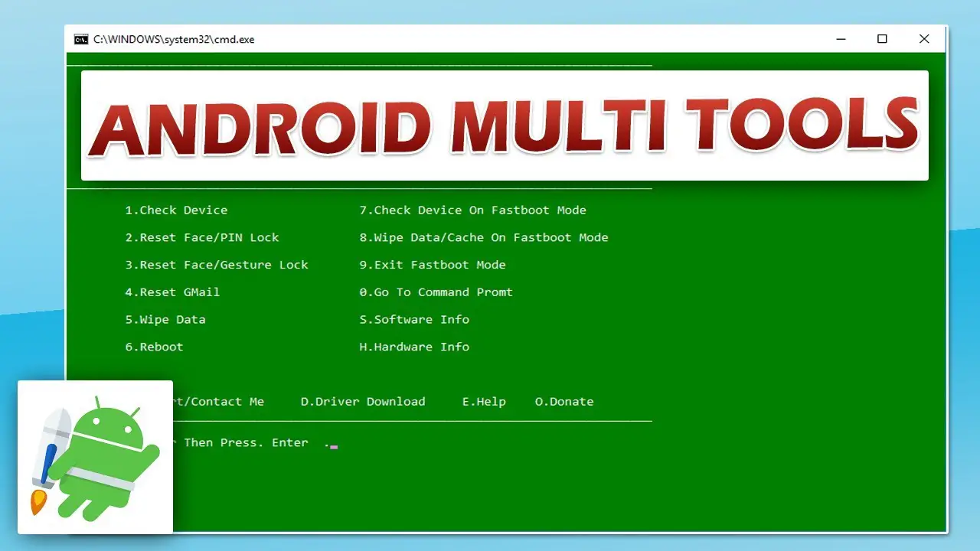Select the Reset Face/PIN Lock option
Screen dimensions: 980x551
202,238
